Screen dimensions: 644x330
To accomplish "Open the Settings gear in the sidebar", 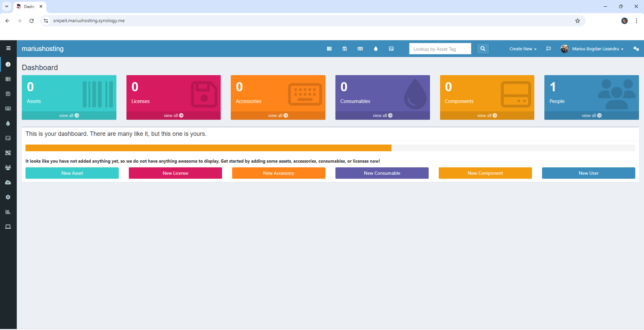I will pos(8,197).
